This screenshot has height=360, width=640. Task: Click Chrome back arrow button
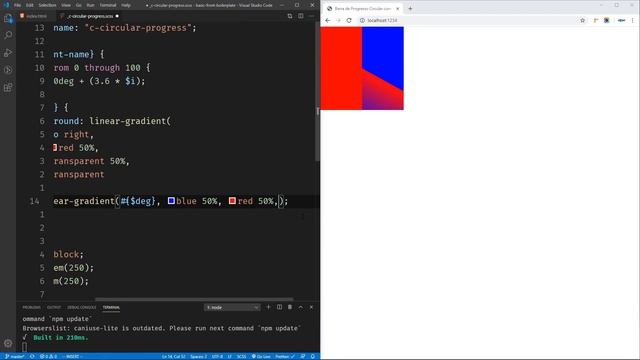328,20
